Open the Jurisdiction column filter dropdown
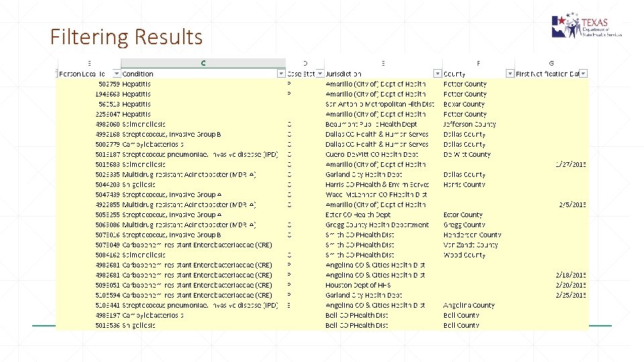Image resolution: width=644 pixels, height=362 pixels. point(437,74)
